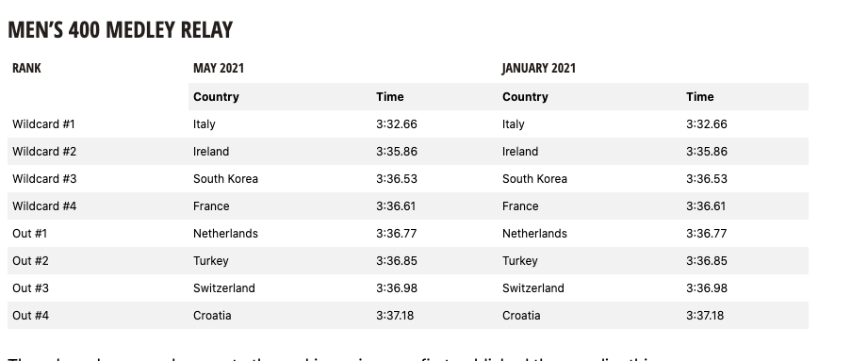Click the Out #4 row label
This screenshot has height=361, width=868.
coord(30,316)
